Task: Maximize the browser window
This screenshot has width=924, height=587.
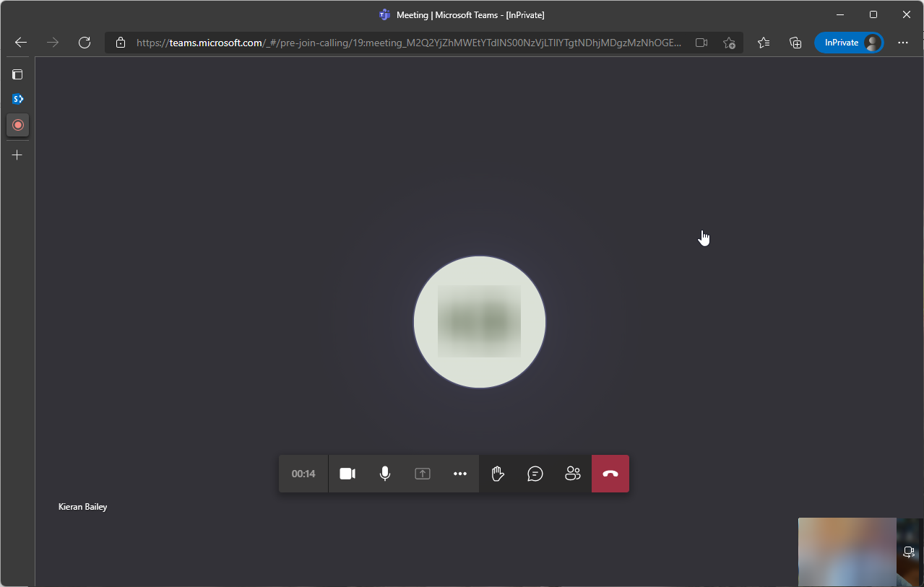Action: coord(873,14)
